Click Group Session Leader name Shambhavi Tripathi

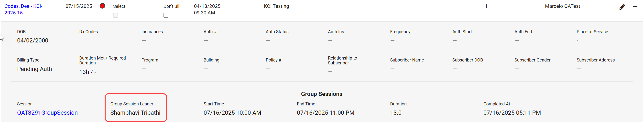coord(135,113)
